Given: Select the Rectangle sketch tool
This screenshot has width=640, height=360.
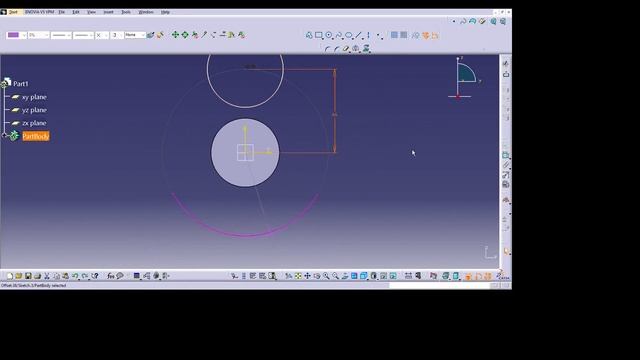Looking at the screenshot, I should tap(319, 36).
